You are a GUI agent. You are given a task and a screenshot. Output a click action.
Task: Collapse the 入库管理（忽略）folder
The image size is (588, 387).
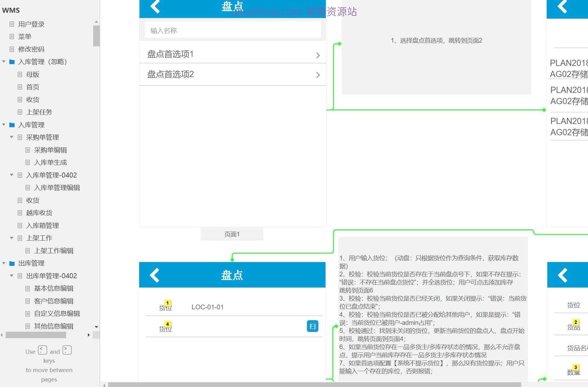pos(4,62)
